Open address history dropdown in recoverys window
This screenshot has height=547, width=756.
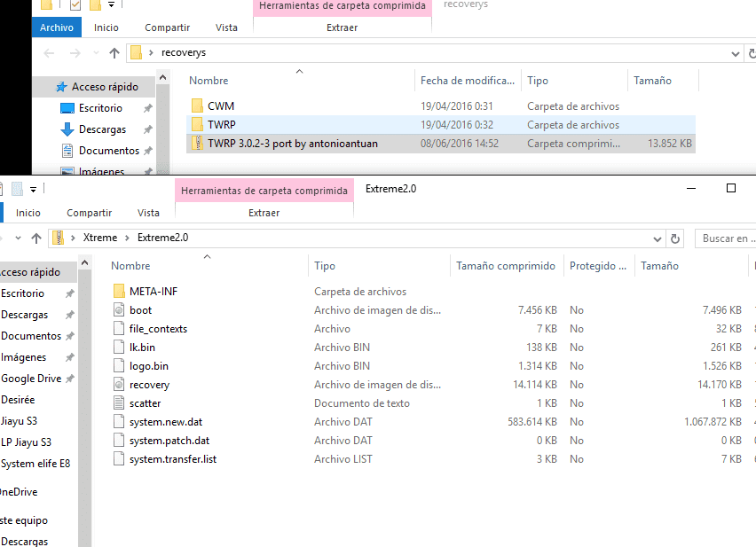point(736,53)
